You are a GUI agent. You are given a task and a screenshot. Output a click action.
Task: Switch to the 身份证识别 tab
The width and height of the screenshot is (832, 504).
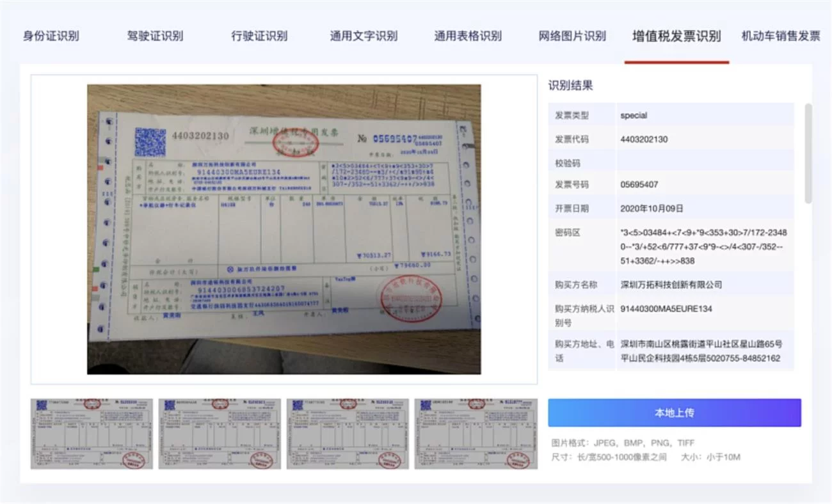pyautogui.click(x=52, y=36)
